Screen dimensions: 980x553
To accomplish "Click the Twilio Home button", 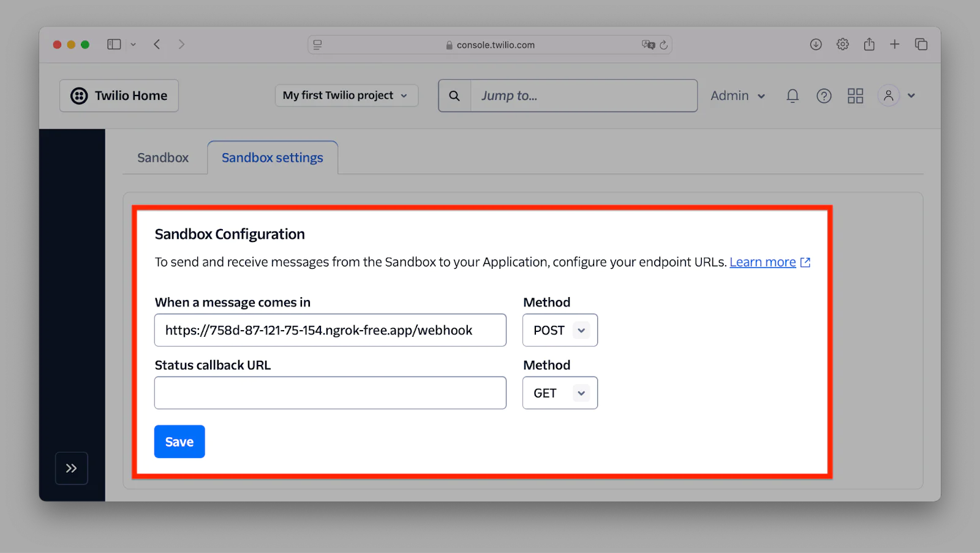I will tap(119, 96).
